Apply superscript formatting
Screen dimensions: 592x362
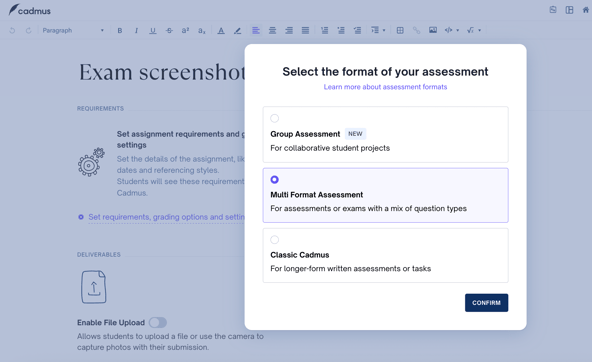pyautogui.click(x=185, y=31)
